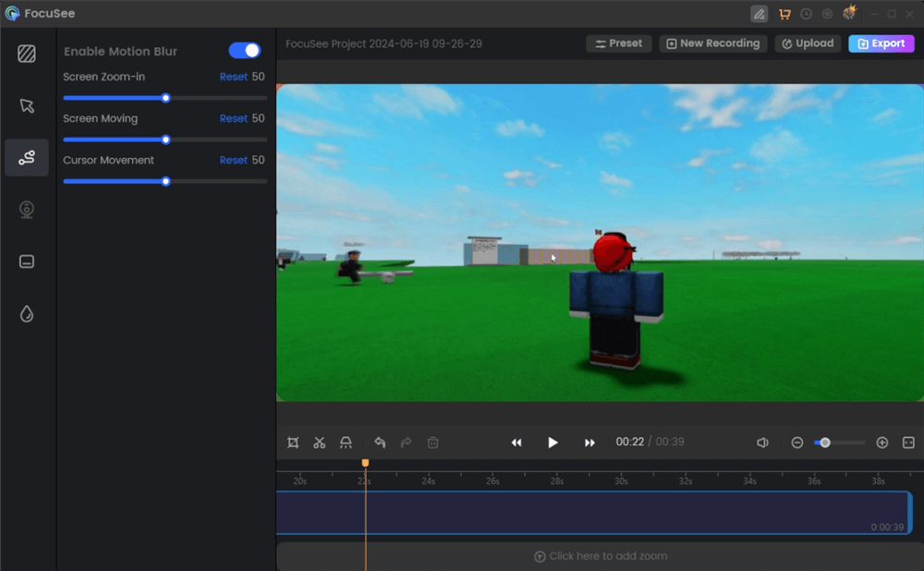The height and width of the screenshot is (571, 924).
Task: Reset the Cursor Movement value
Action: tap(234, 160)
